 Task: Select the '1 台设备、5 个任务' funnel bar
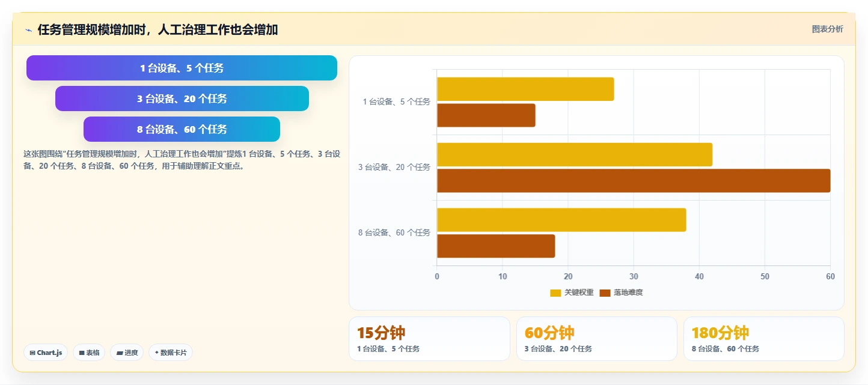tap(182, 68)
